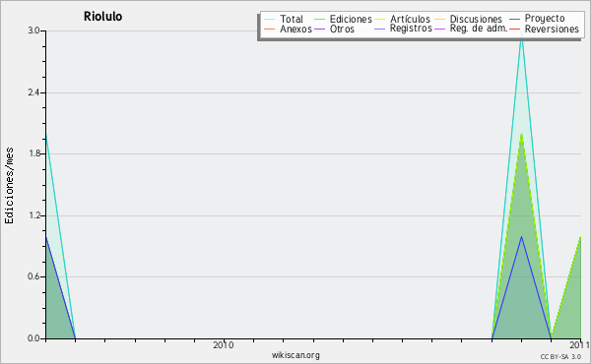Click the Ediciones/mes axis label

click(x=9, y=186)
